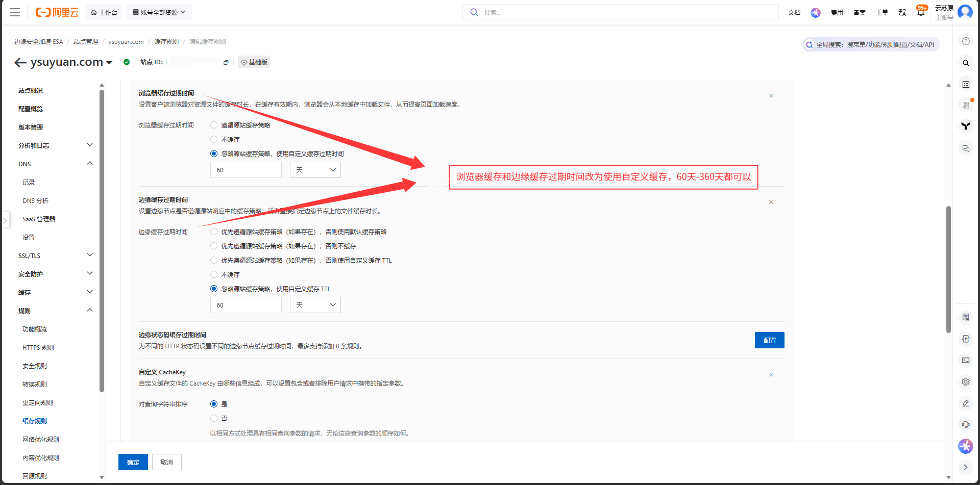Expand right rail with bottom chevron arrow
980x485 pixels.
click(x=966, y=467)
